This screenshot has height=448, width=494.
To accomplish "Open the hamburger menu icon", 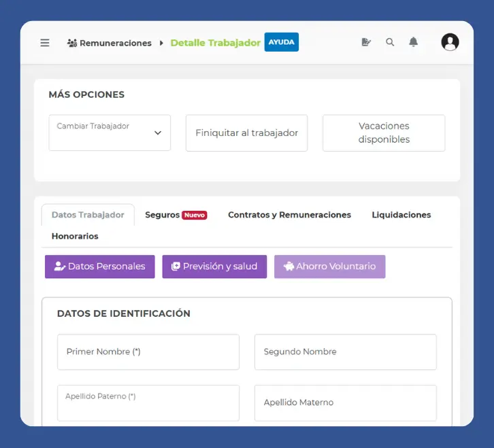I will [x=45, y=43].
